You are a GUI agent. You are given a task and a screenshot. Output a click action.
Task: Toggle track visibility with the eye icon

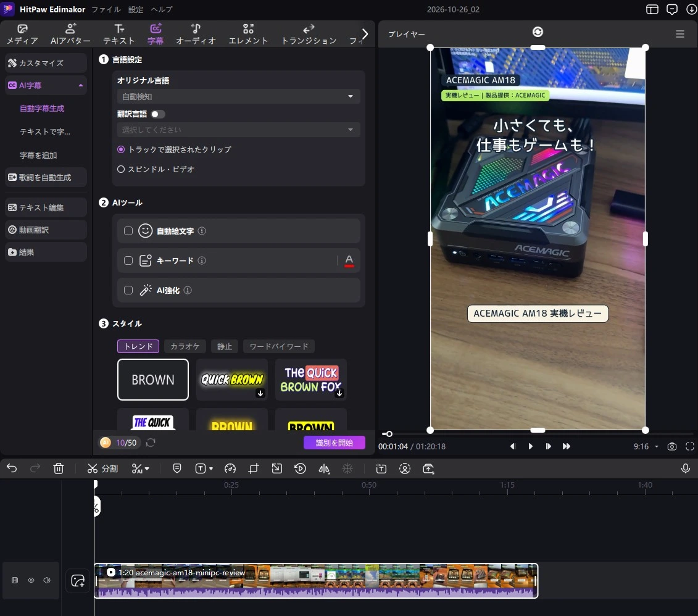click(31, 580)
